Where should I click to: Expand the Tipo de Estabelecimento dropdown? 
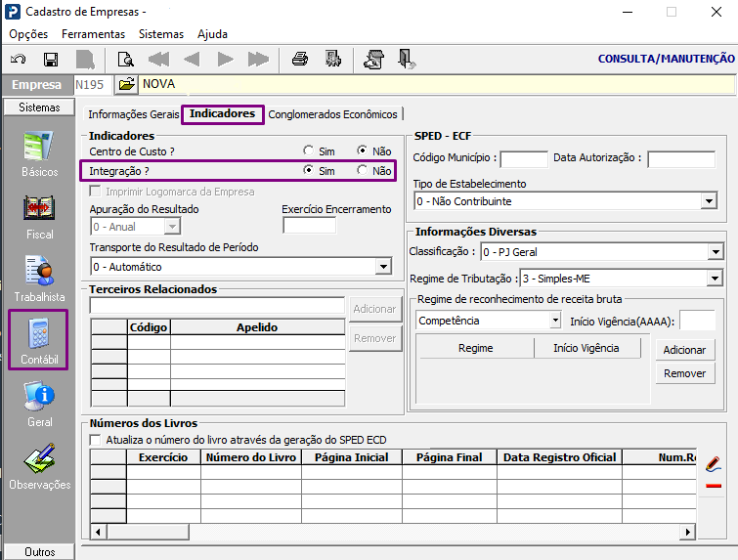point(709,201)
